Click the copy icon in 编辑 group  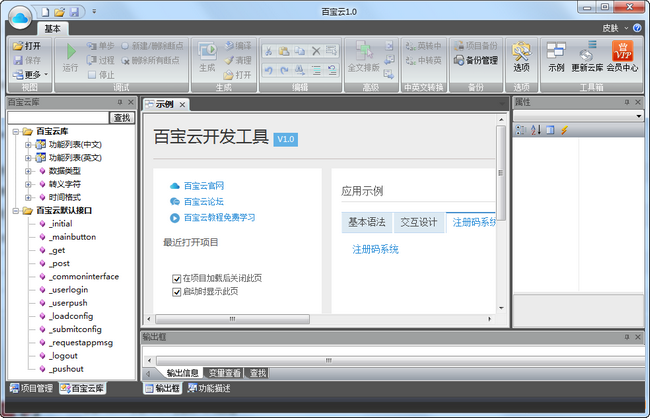pyautogui.click(x=300, y=51)
